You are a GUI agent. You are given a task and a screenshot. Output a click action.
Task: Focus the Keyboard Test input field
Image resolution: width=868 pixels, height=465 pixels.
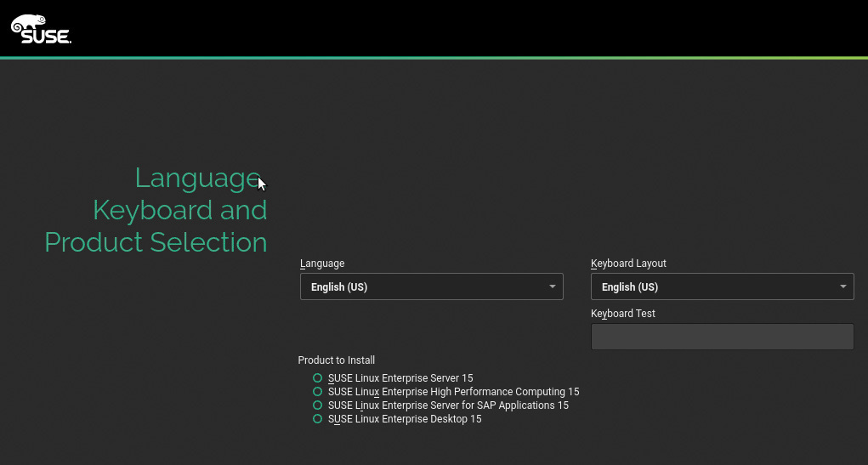tap(722, 337)
